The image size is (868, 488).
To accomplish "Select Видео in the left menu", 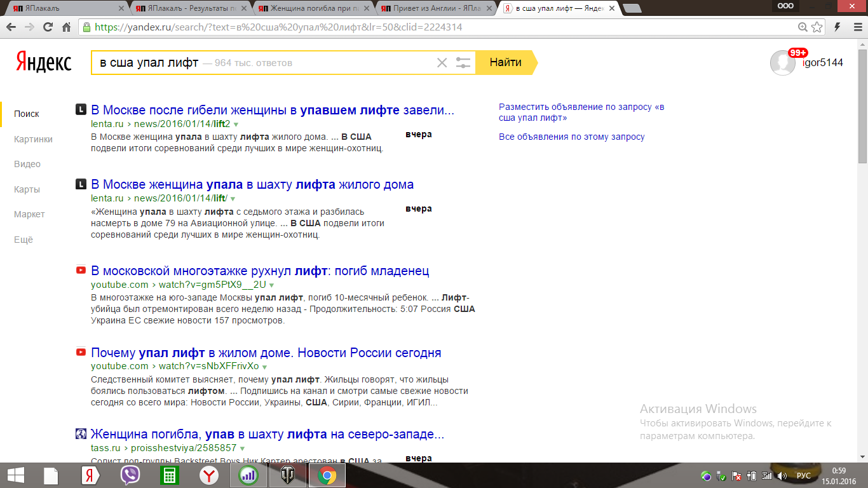I will [x=27, y=164].
